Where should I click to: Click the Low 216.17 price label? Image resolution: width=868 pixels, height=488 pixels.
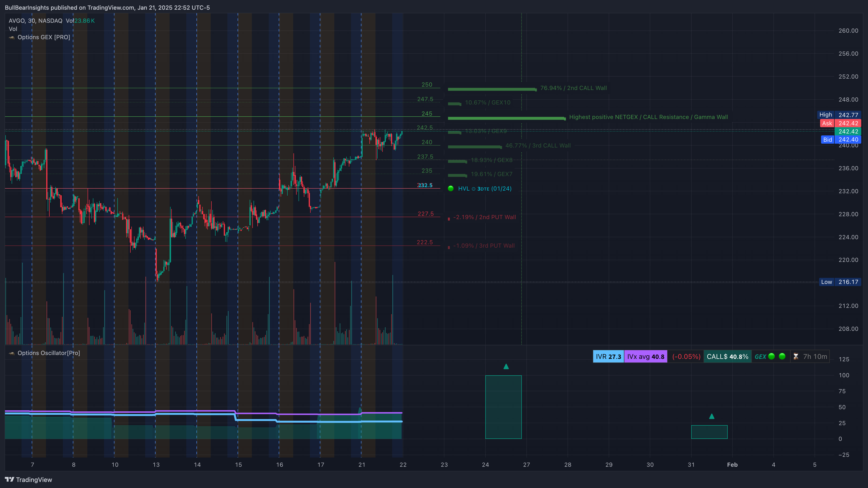pos(840,282)
